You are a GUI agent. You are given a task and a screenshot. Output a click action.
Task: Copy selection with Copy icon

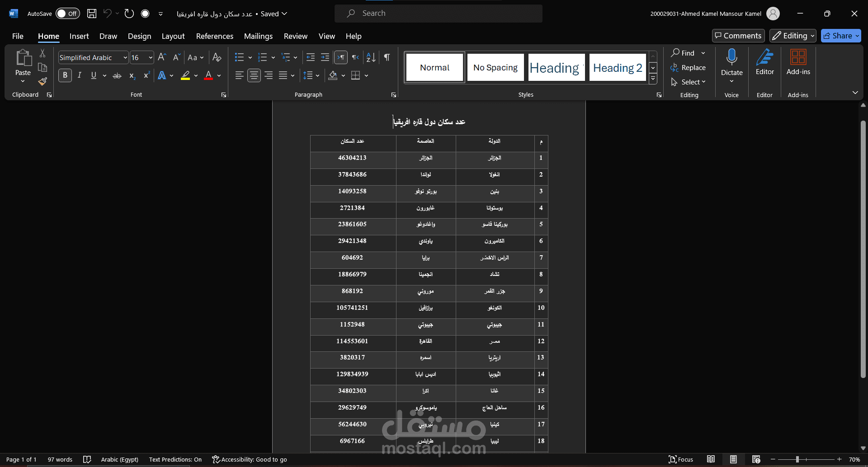point(42,67)
